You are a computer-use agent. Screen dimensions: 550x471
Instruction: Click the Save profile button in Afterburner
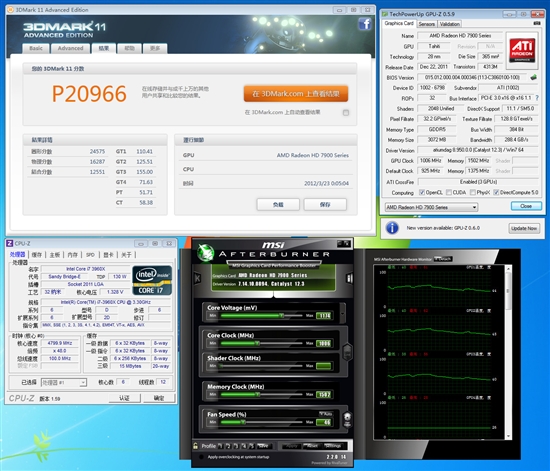tap(264, 446)
